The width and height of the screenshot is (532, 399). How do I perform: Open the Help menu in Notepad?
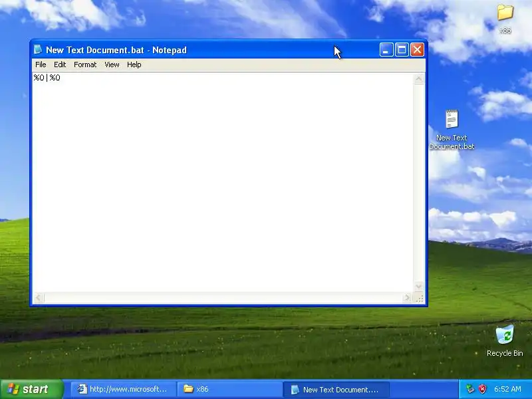tap(134, 65)
